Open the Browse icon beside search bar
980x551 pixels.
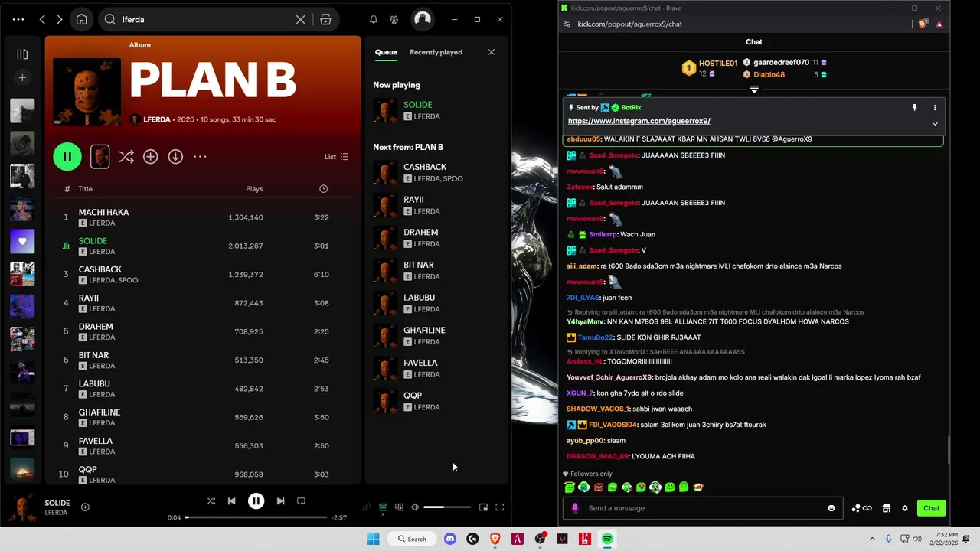pyautogui.click(x=325, y=19)
